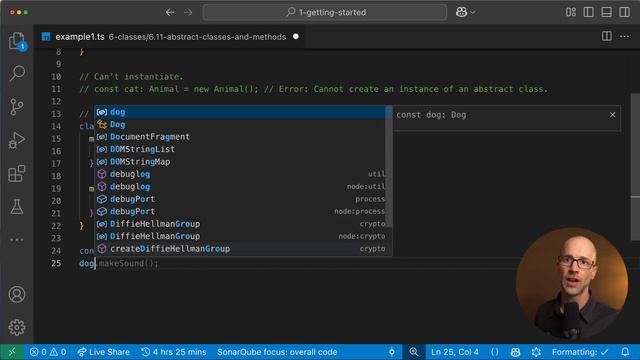Go back with the navigation arrow
Viewport: 640px width, 360px height.
[x=170, y=12]
